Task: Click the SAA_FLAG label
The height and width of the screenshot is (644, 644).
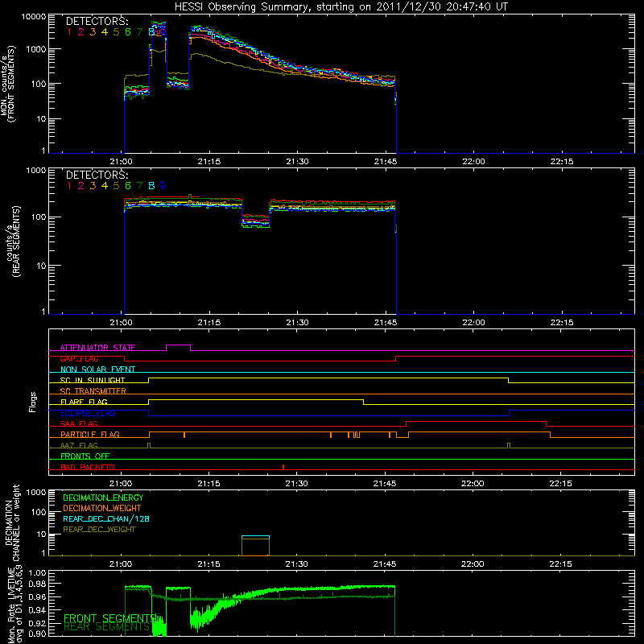Action: tap(79, 423)
